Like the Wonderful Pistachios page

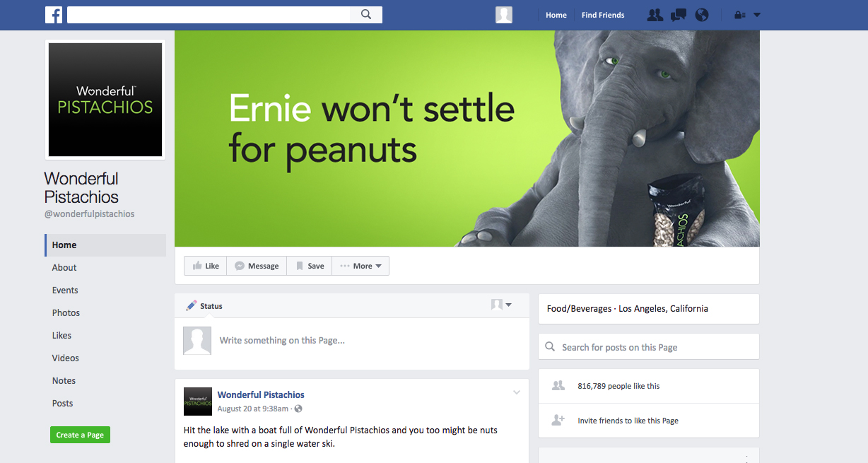point(206,266)
